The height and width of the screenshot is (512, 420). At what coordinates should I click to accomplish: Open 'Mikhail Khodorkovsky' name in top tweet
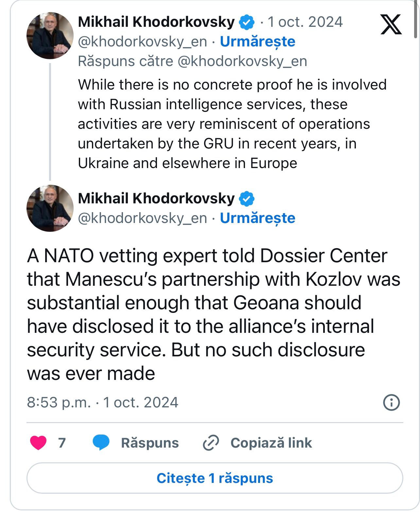[156, 22]
